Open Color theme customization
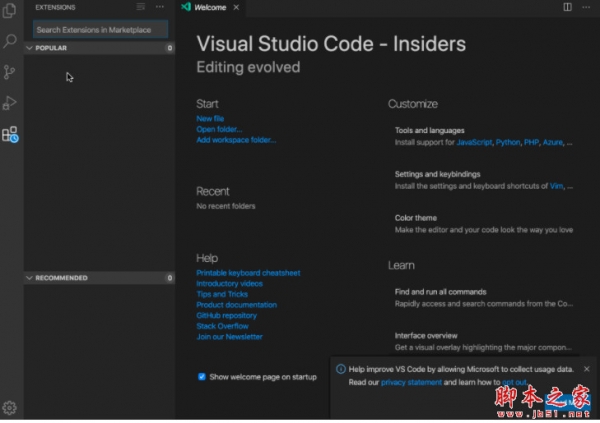This screenshot has width=600, height=423. click(484, 224)
